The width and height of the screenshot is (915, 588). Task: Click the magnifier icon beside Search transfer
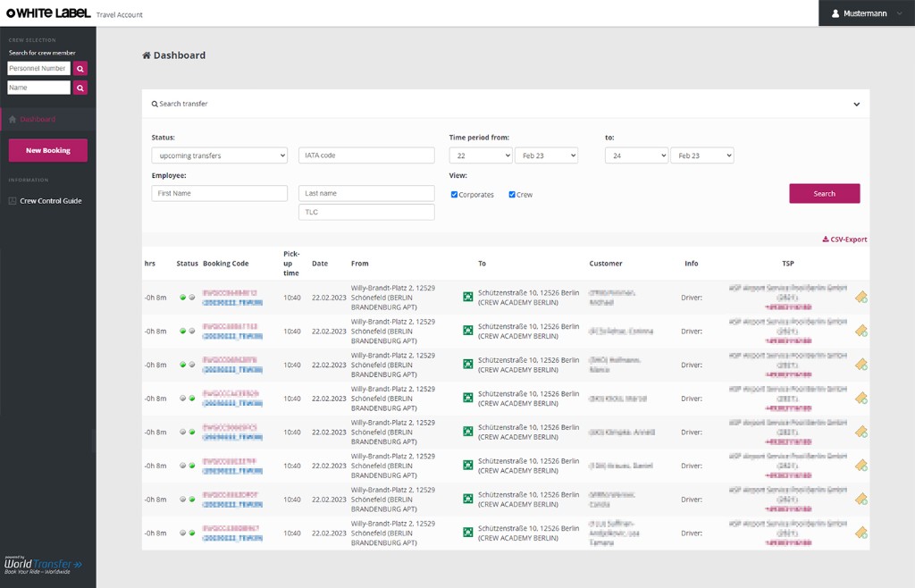point(155,104)
